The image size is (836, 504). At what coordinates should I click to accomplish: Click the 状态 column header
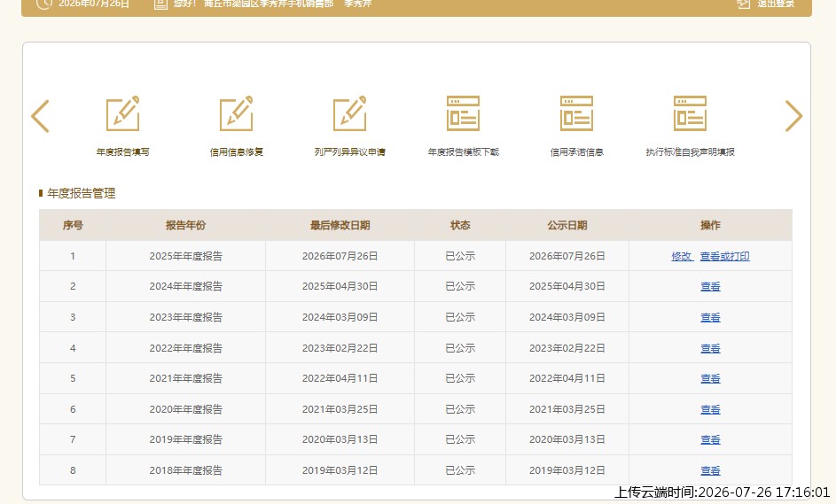tap(460, 225)
